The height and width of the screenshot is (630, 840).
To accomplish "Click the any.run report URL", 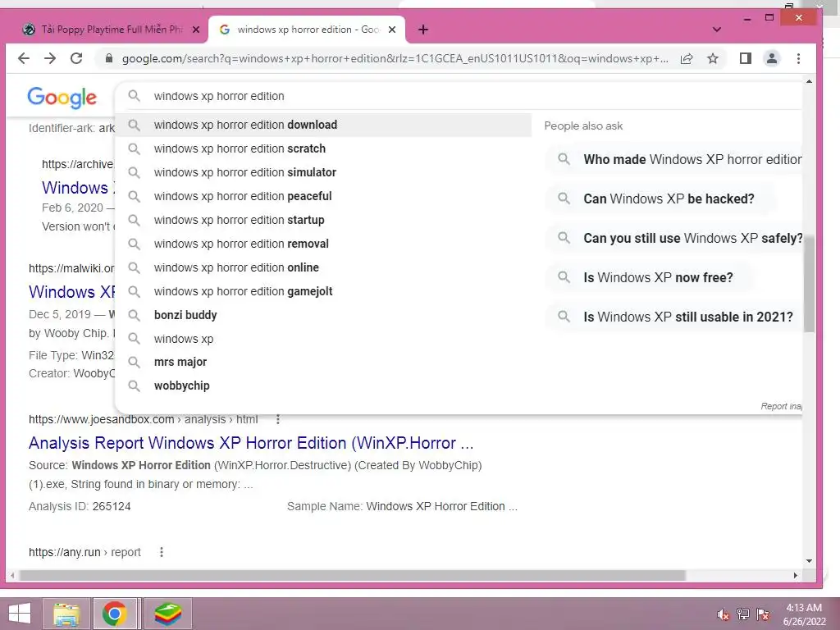I will tap(84, 552).
